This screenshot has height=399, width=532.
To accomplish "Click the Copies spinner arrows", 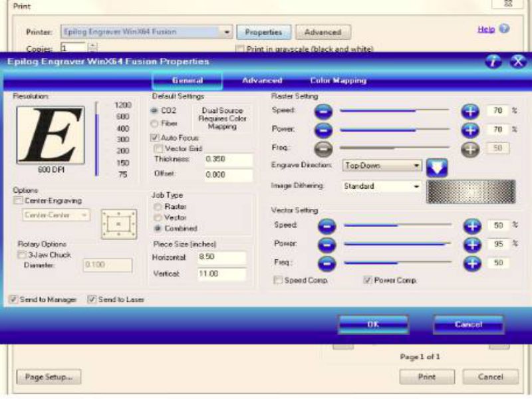I will [x=92, y=47].
